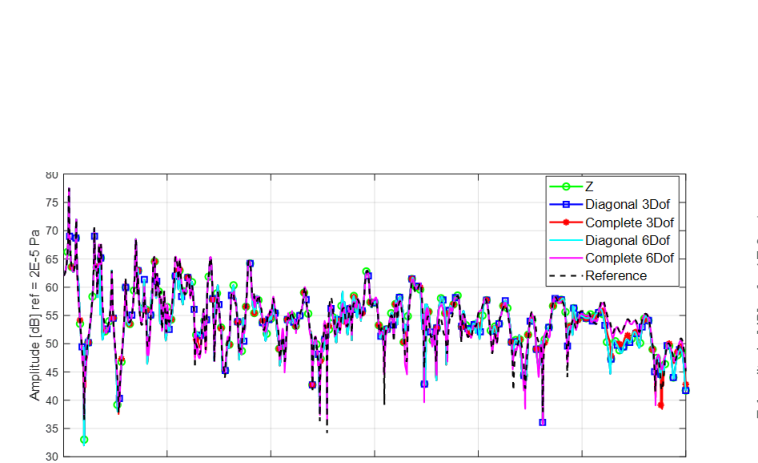Click the green circle marker beside Z legend entry
Viewport: 758px width, 463px height.
coord(565,187)
